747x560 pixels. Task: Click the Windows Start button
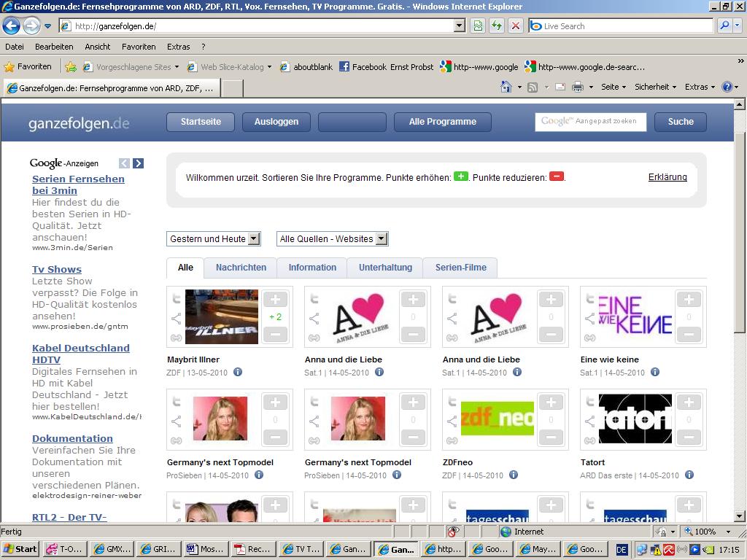[x=20, y=549]
